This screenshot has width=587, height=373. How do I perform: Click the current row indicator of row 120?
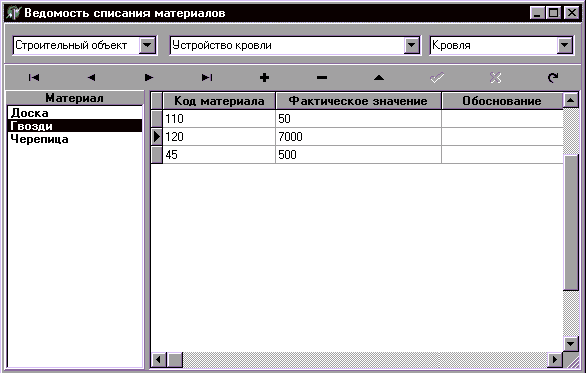pos(157,137)
